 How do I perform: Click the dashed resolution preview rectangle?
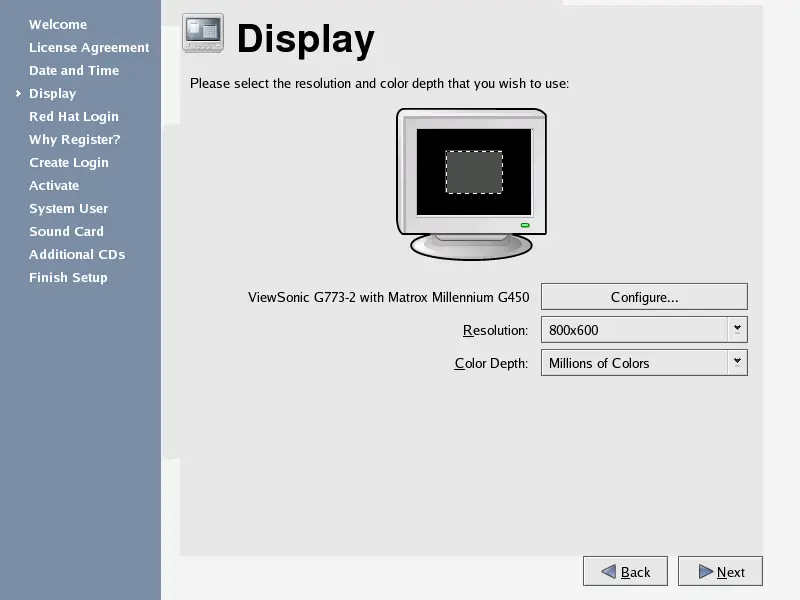coord(474,172)
